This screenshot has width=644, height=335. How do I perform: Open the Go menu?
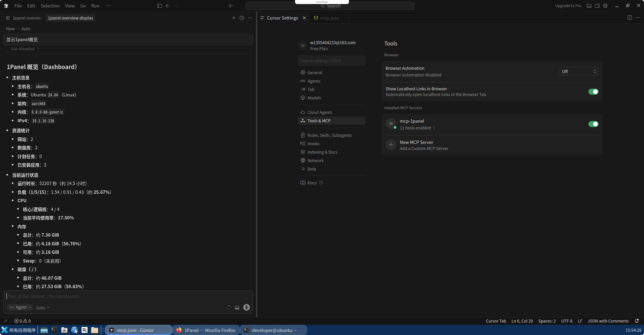pos(83,6)
